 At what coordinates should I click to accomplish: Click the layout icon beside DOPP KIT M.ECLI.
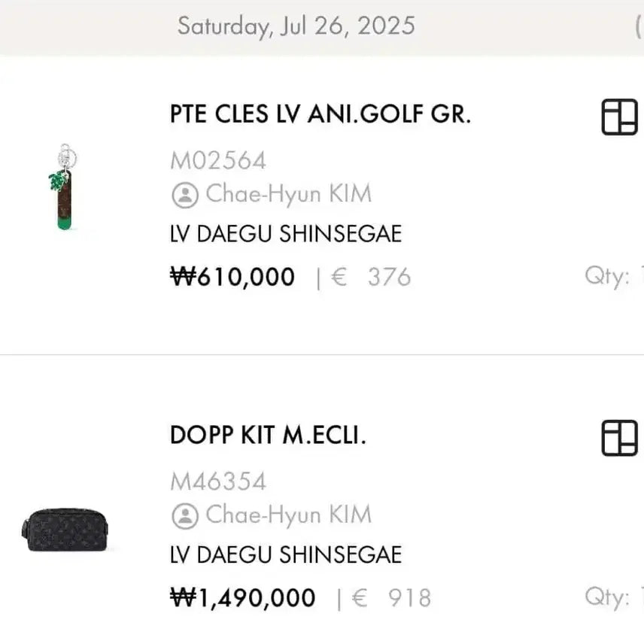[619, 438]
